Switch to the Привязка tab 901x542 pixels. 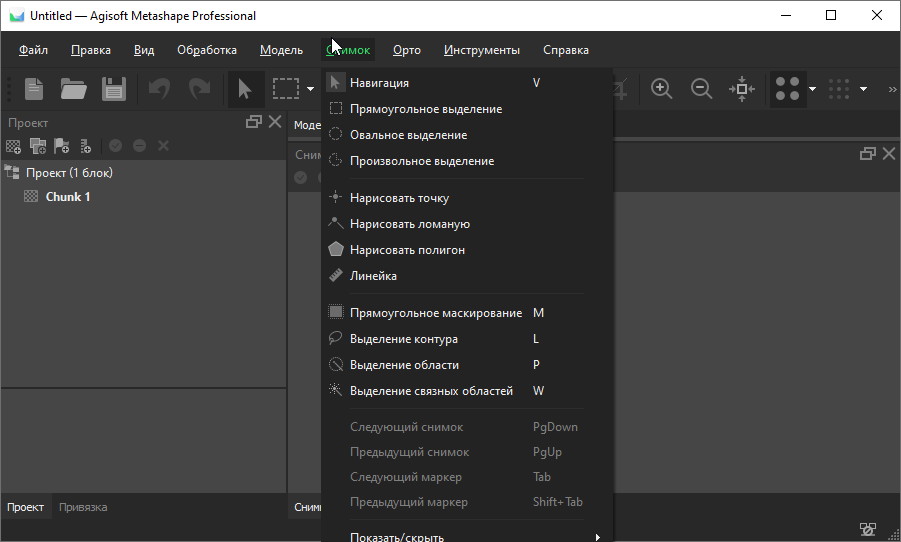click(83, 507)
